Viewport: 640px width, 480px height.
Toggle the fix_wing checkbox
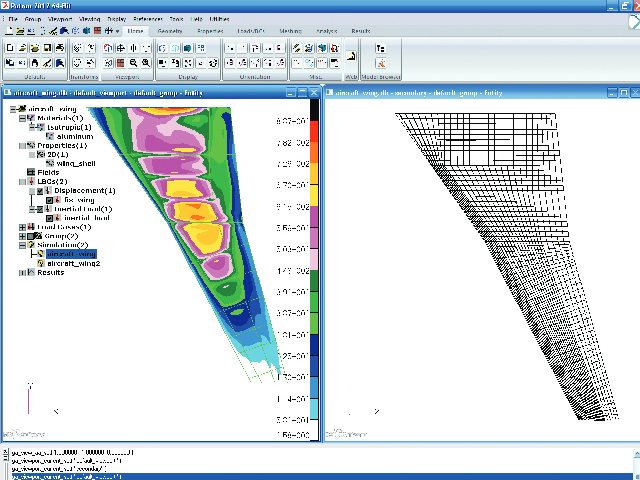coord(49,200)
